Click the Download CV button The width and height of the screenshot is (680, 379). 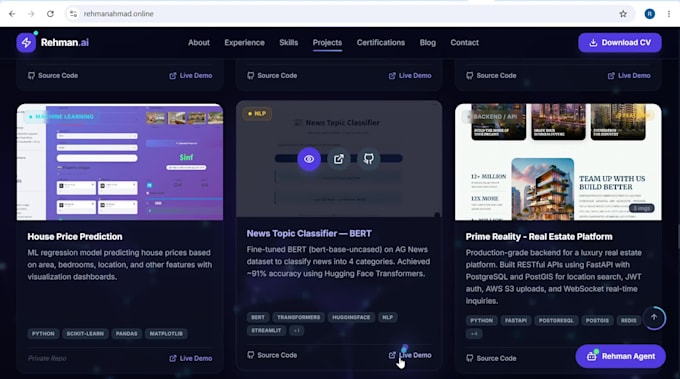(x=620, y=42)
